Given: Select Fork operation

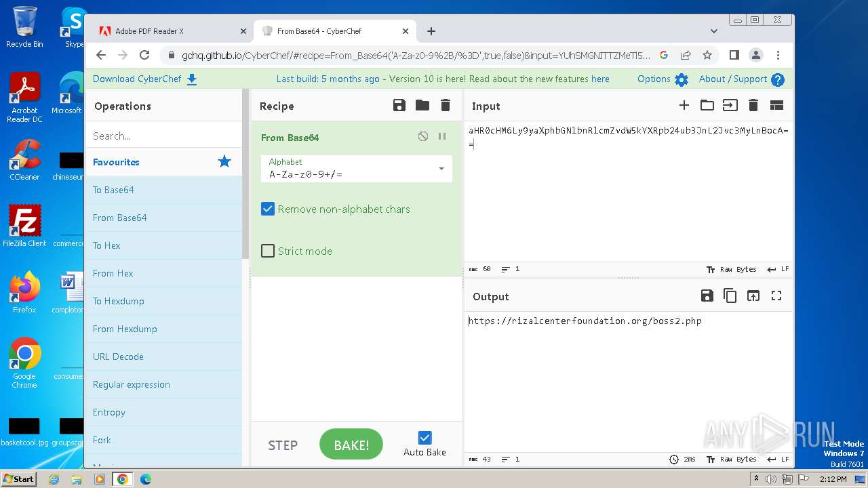Looking at the screenshot, I should 163,440.
